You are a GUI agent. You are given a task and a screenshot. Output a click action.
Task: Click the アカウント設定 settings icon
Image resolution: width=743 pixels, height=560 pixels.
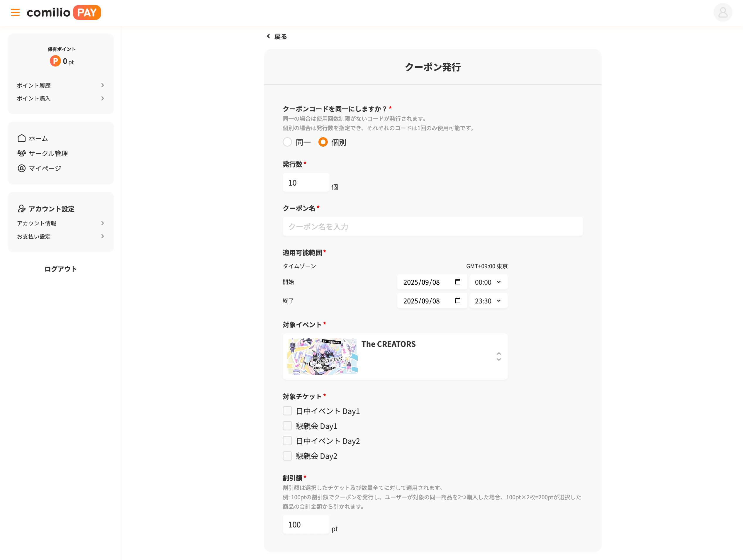[x=21, y=209]
